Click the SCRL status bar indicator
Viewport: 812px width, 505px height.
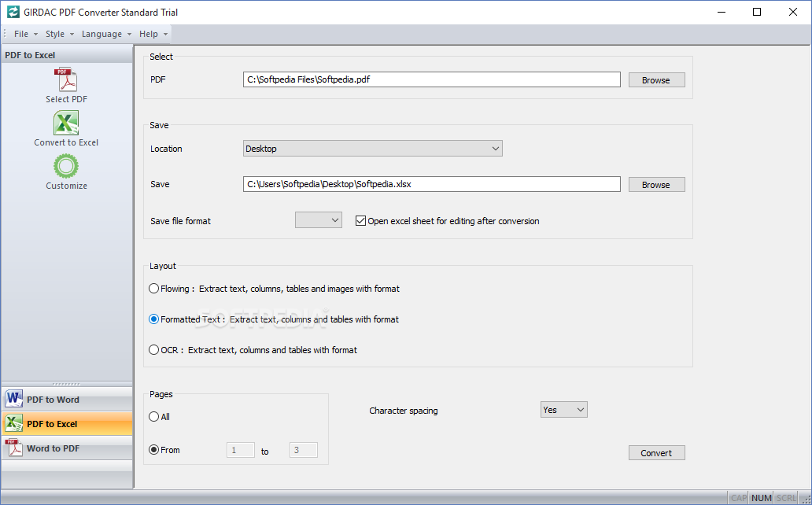(x=786, y=498)
